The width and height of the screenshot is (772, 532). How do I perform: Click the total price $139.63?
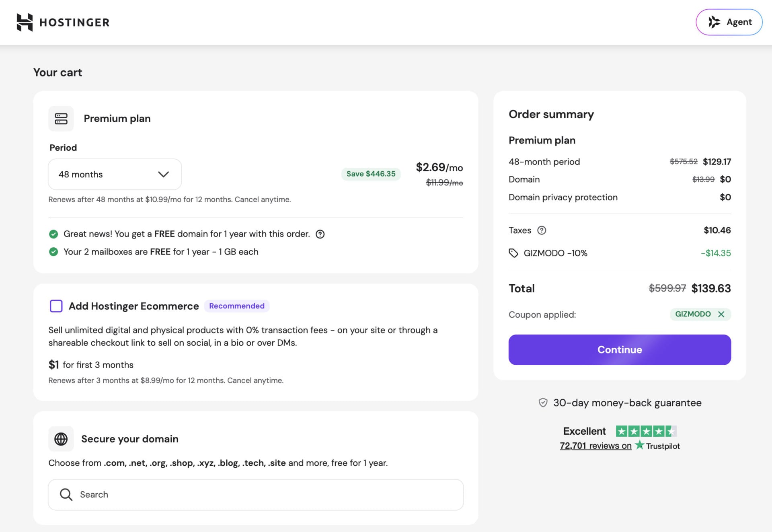coord(711,288)
